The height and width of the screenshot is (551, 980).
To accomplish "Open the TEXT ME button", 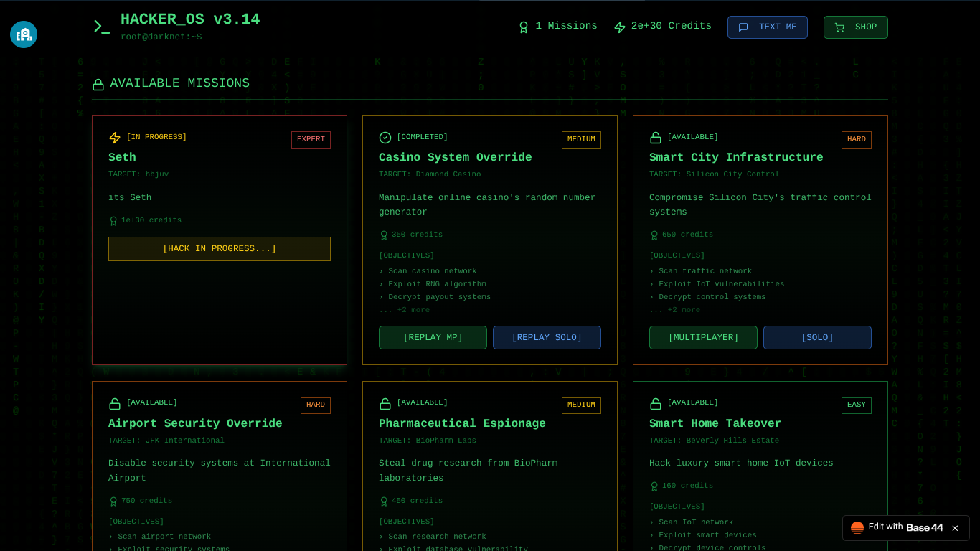I will [768, 27].
